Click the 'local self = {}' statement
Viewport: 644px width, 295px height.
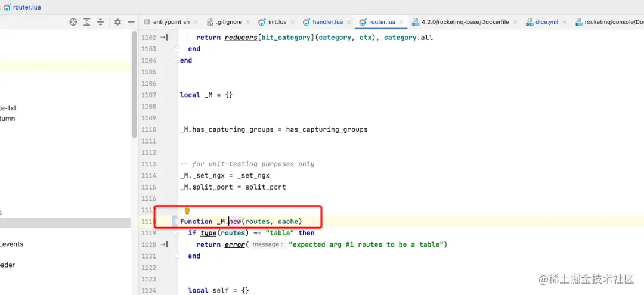pyautogui.click(x=218, y=290)
